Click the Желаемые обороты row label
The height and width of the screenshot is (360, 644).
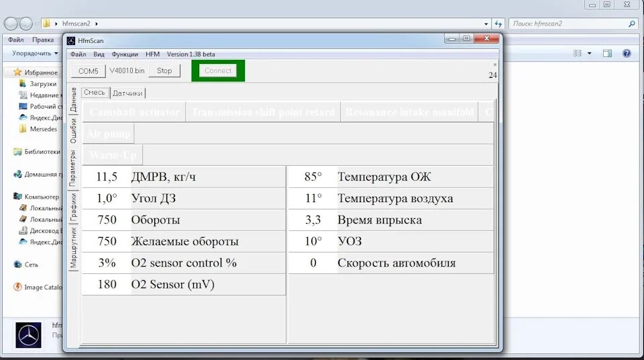(x=185, y=242)
